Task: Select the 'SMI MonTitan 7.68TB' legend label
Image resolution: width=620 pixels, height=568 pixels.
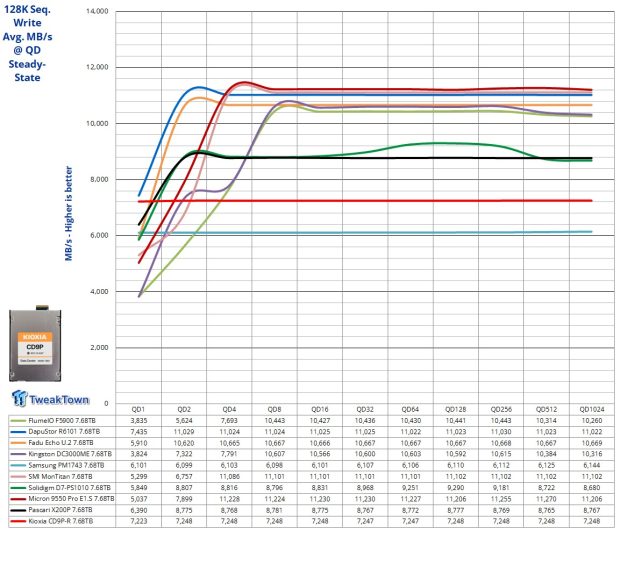Action: [60, 477]
